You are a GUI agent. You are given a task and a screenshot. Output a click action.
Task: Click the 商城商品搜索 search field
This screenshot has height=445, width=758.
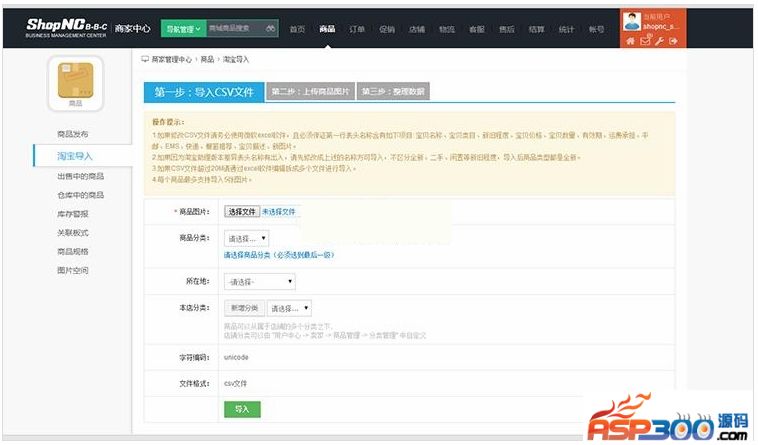[235, 29]
